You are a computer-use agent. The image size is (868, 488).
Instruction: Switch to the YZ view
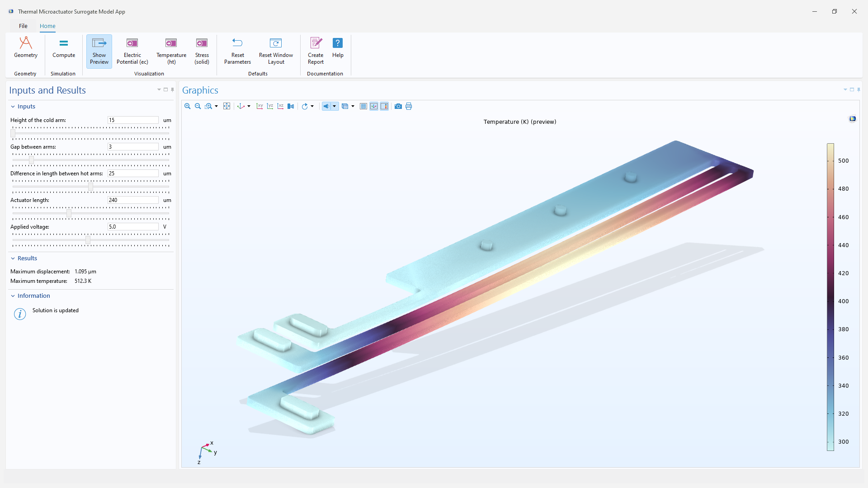(270, 106)
